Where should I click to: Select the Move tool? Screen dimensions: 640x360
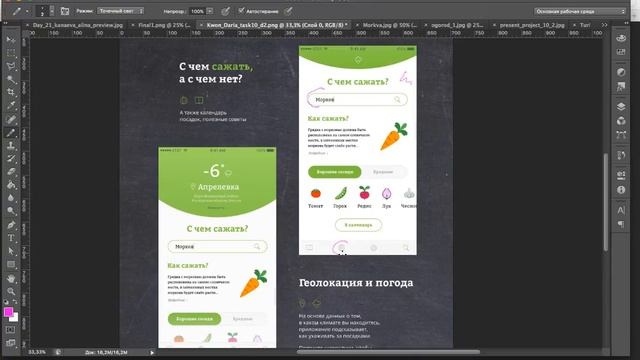tap(11, 40)
